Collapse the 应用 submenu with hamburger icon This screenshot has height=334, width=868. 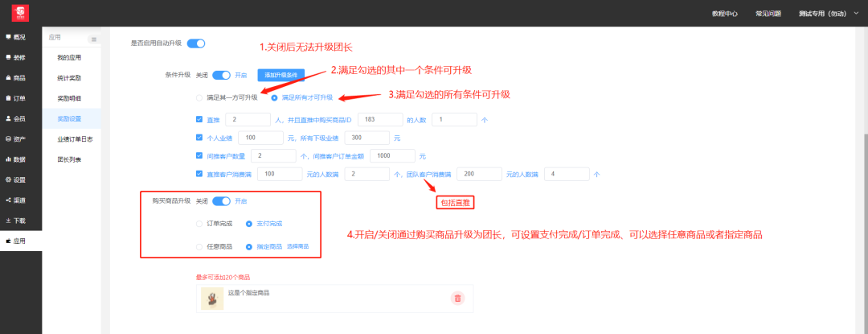pyautogui.click(x=93, y=39)
